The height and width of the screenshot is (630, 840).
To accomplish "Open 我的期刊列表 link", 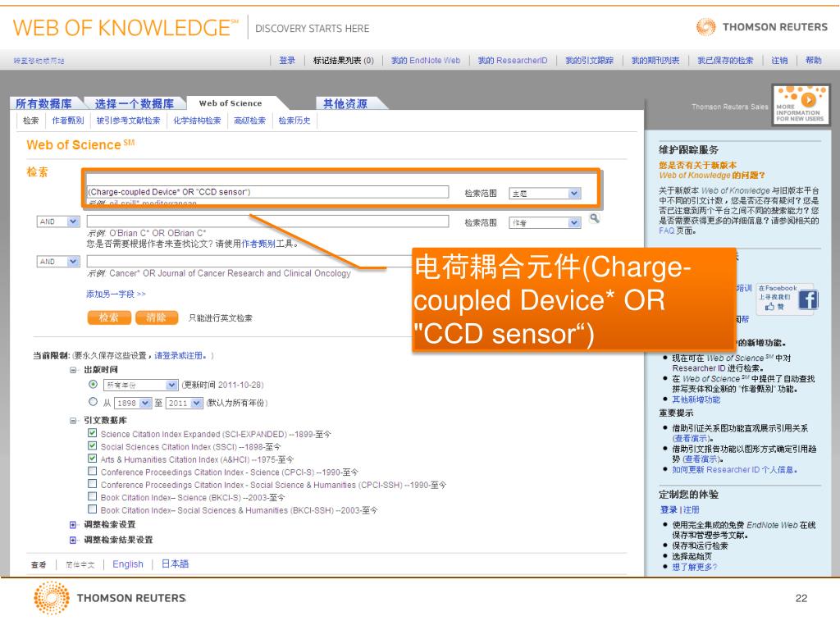I will (655, 61).
